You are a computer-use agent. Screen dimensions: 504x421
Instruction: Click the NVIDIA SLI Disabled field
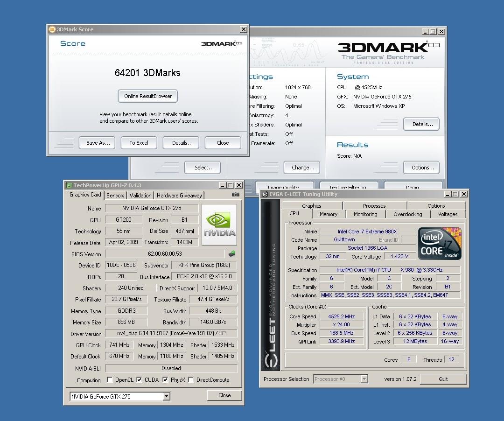point(171,368)
